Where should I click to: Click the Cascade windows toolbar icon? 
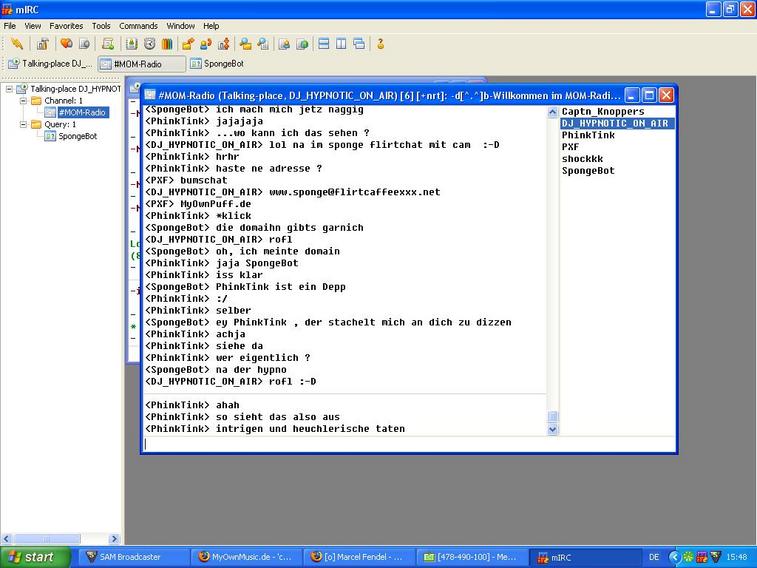coord(359,44)
